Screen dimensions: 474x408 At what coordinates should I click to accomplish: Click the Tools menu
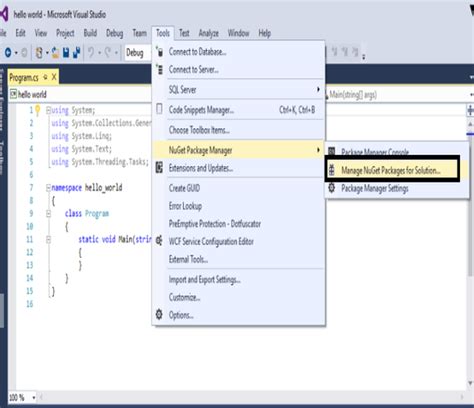pyautogui.click(x=163, y=33)
